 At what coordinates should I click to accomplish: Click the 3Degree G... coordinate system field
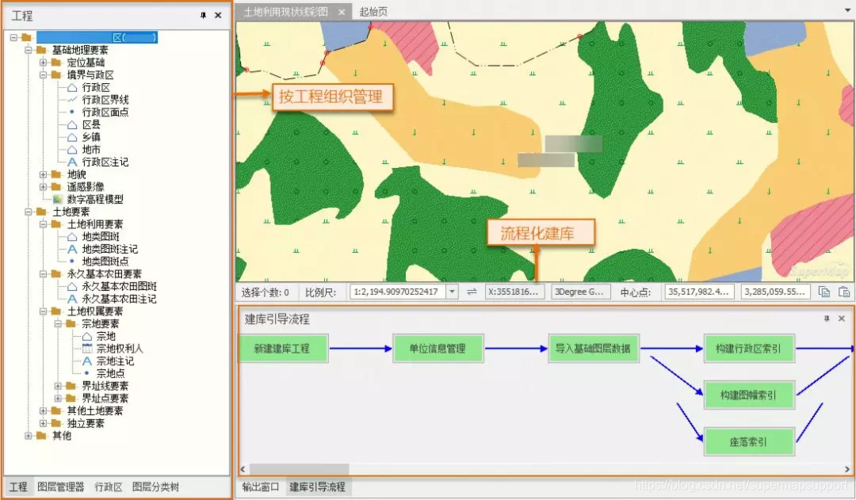tap(579, 292)
